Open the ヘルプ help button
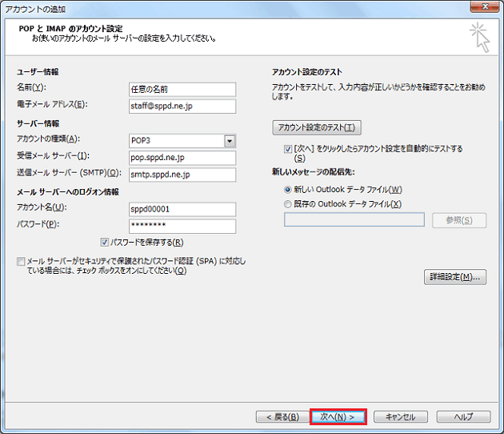This screenshot has width=504, height=434. [x=462, y=416]
